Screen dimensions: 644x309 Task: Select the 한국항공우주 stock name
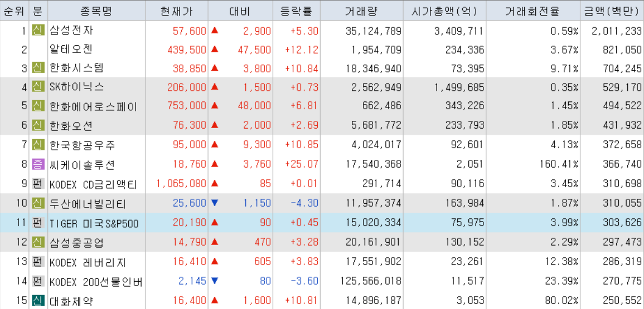(x=82, y=145)
